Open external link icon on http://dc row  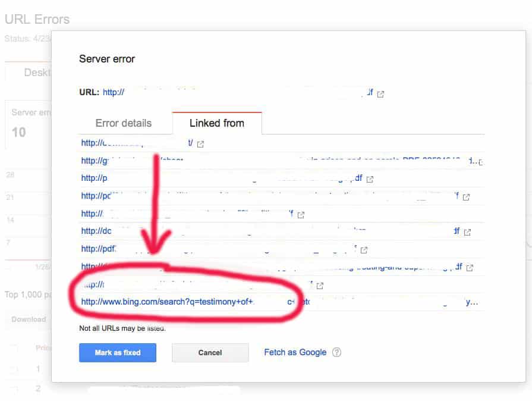pyautogui.click(x=467, y=232)
